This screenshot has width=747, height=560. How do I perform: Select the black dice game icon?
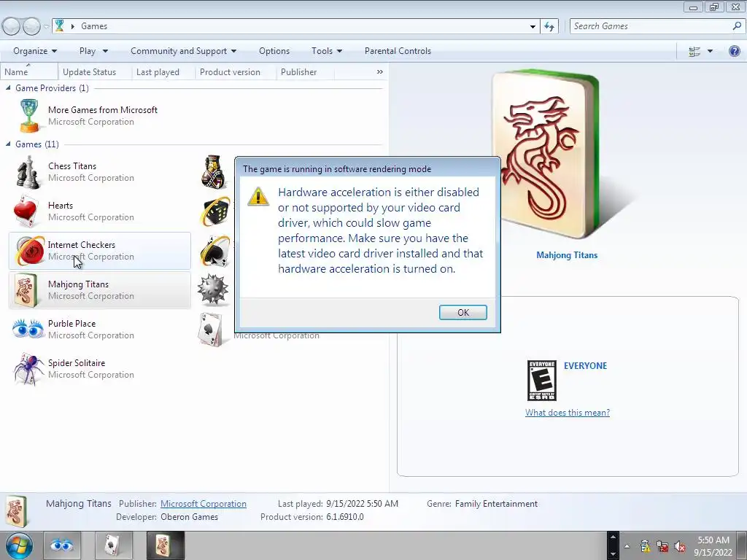214,211
